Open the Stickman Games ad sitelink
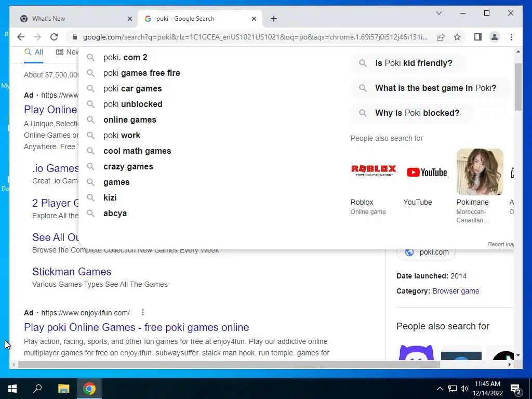 (x=72, y=272)
